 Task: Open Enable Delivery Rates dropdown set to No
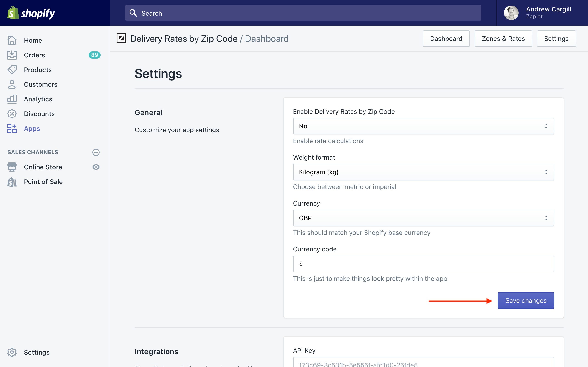tap(423, 126)
